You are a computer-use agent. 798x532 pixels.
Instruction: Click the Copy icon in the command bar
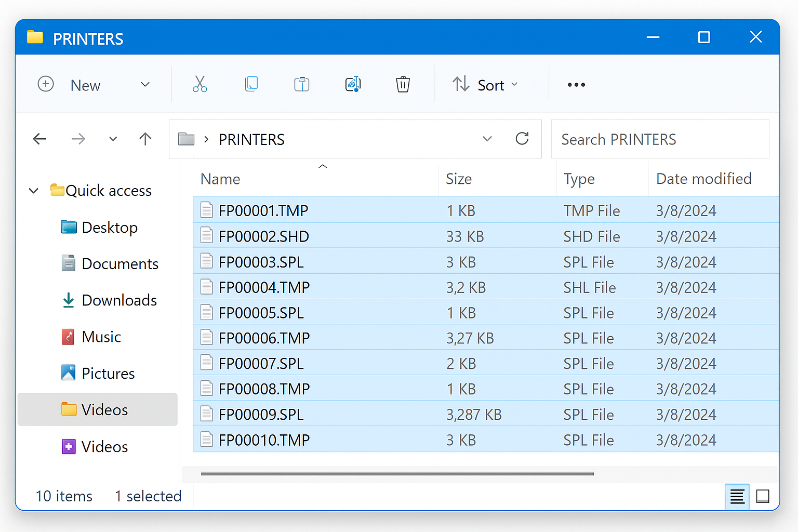point(251,84)
